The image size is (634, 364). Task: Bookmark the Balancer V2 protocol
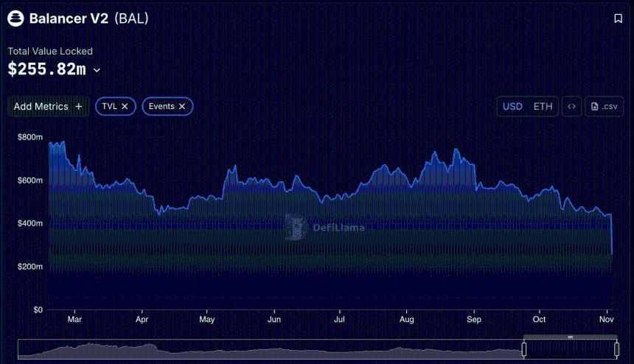[x=618, y=18]
